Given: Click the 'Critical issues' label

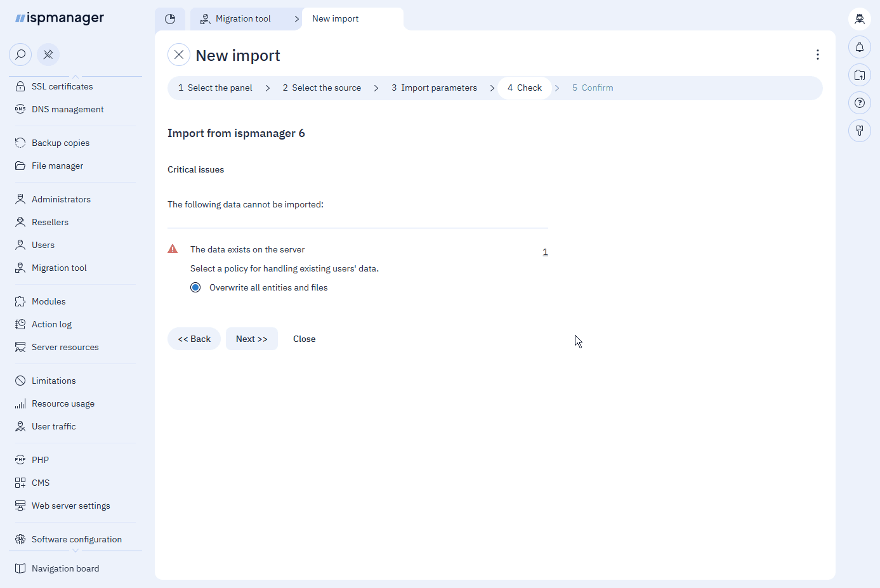Looking at the screenshot, I should click(x=195, y=169).
